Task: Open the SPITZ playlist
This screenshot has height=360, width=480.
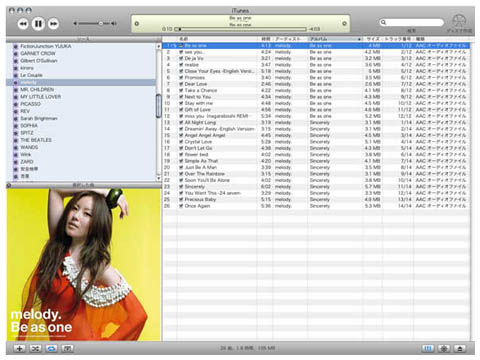Action: (x=81, y=133)
